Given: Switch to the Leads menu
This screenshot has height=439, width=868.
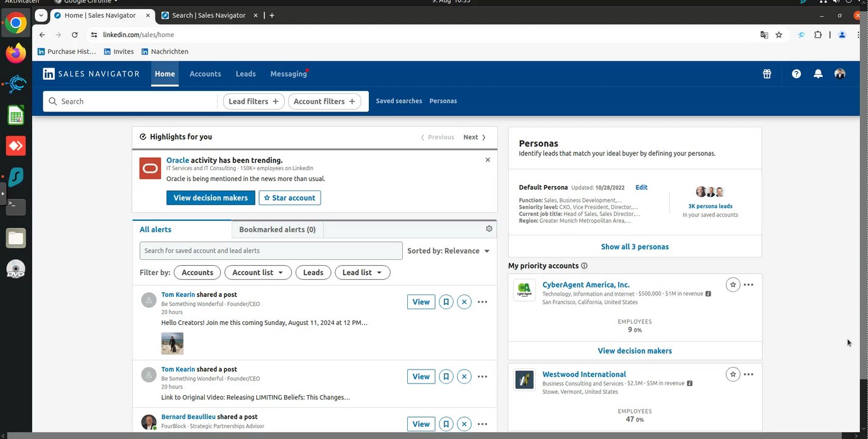Looking at the screenshot, I should [246, 74].
